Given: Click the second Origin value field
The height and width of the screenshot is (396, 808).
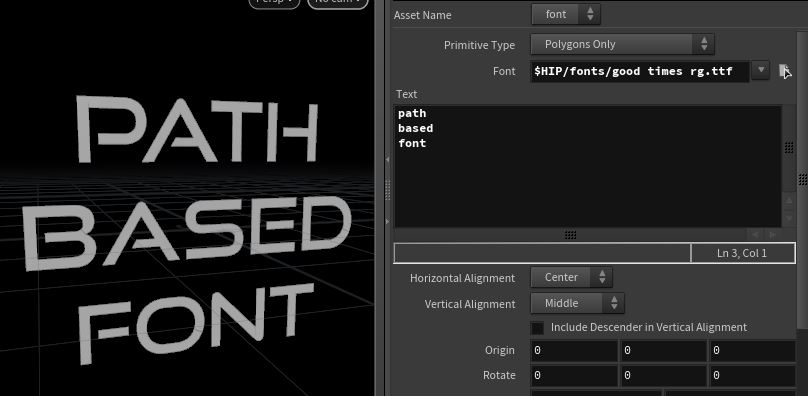Looking at the screenshot, I should (664, 351).
